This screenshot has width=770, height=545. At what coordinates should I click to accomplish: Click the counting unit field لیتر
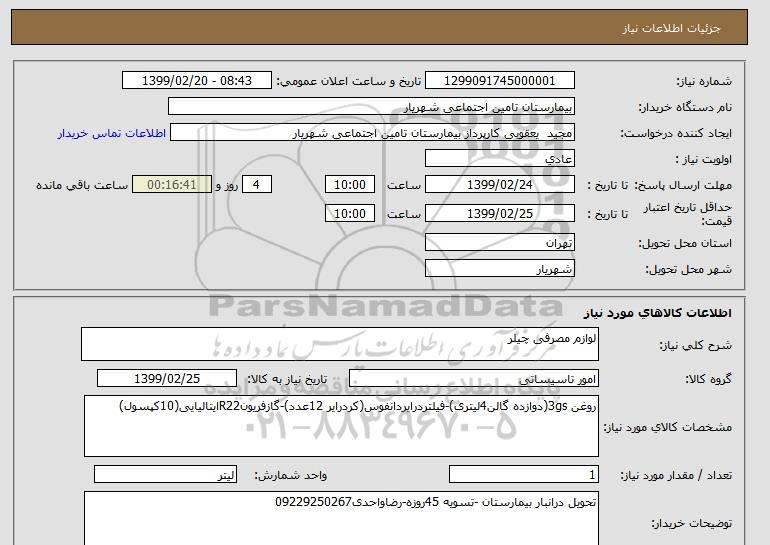(165, 475)
